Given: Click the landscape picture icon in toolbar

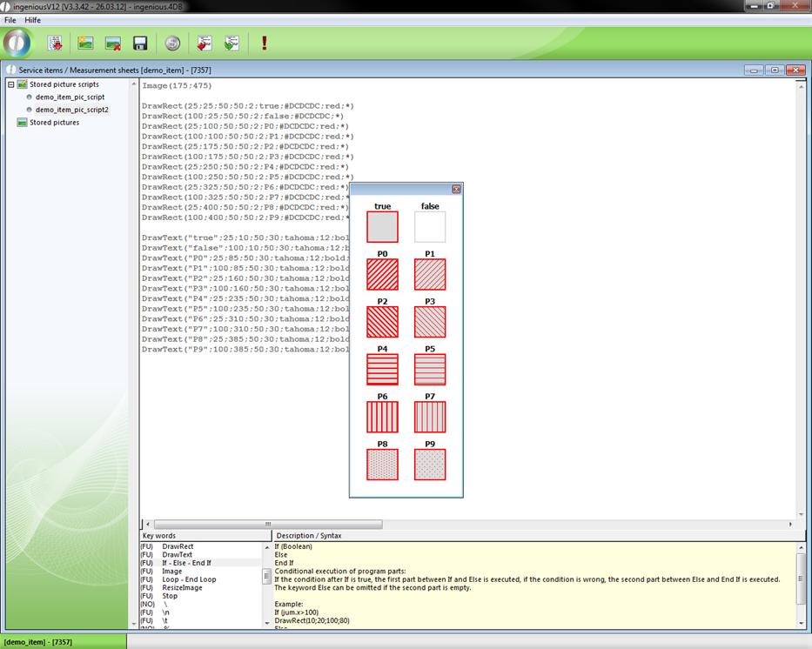Looking at the screenshot, I should click(x=85, y=43).
